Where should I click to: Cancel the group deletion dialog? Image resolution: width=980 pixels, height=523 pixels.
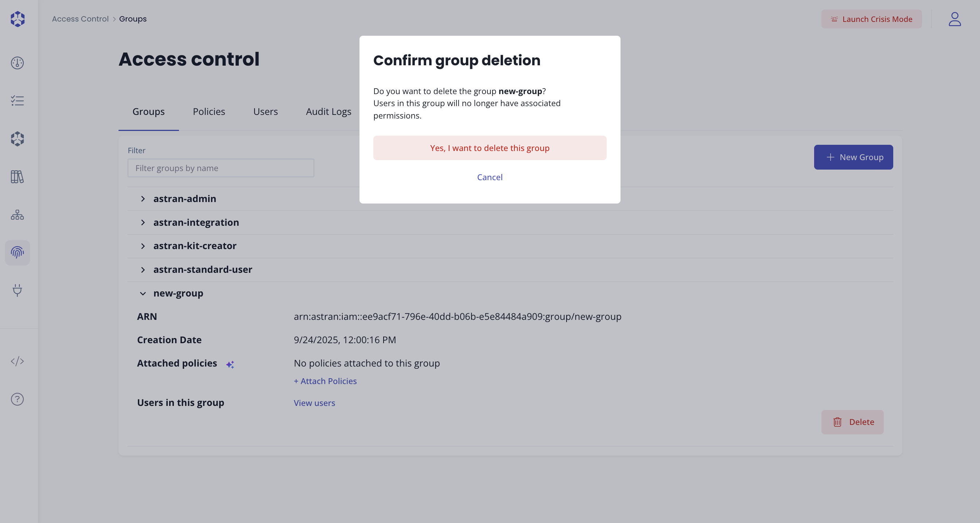pos(490,177)
